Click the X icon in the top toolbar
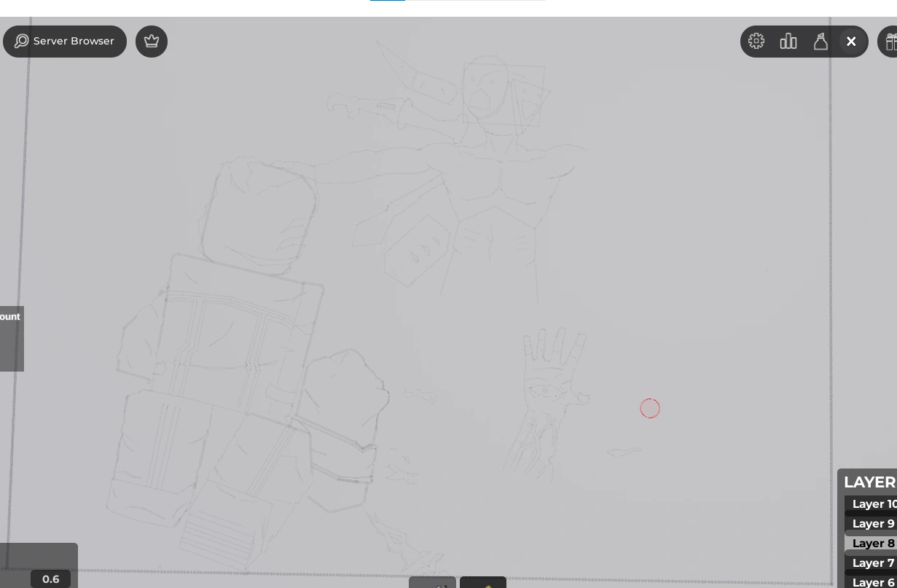The height and width of the screenshot is (588, 897). point(851,42)
